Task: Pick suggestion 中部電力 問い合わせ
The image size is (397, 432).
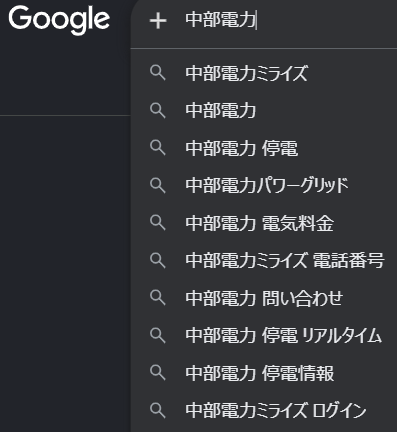Action: click(x=264, y=298)
